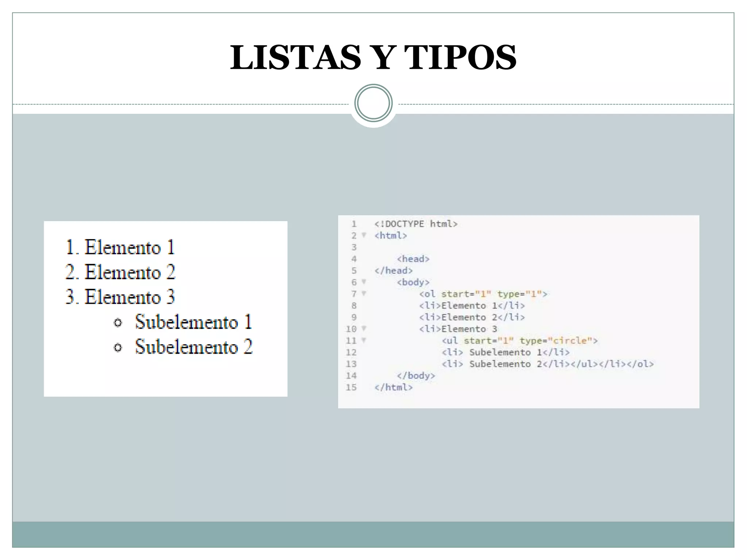
Task: Click the closing </head> tag on line 5
Action: 394,271
